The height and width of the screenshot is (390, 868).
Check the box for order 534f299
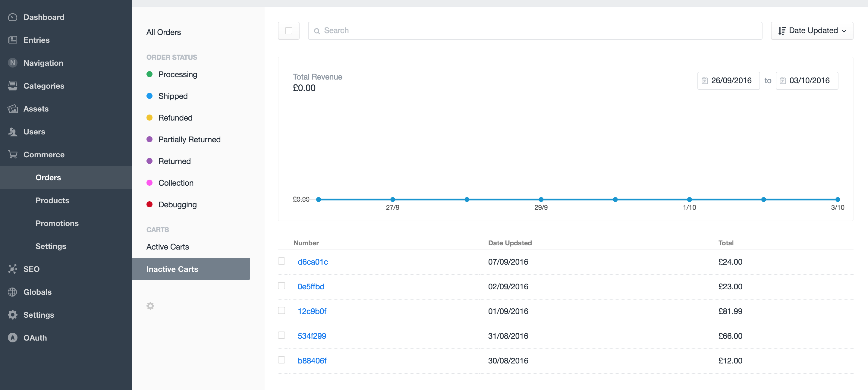(281, 335)
